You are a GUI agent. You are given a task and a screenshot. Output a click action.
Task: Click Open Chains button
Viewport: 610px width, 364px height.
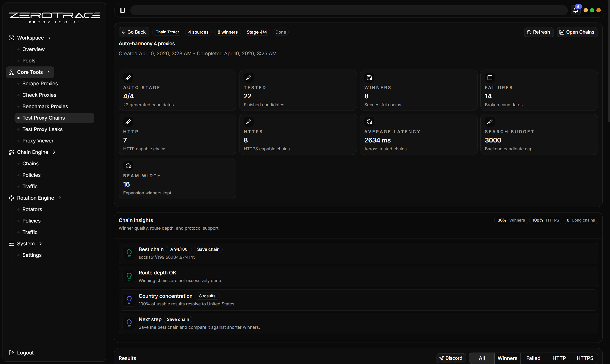pos(577,32)
